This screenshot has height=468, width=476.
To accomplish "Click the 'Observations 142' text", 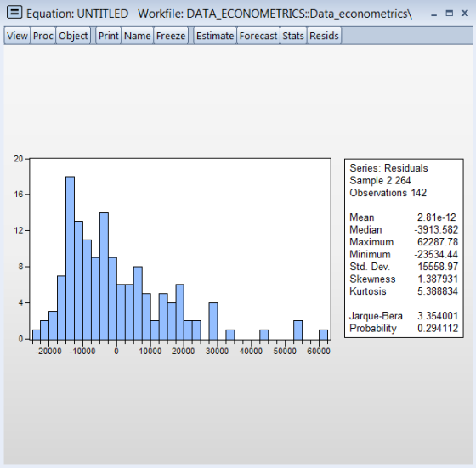I will [388, 193].
